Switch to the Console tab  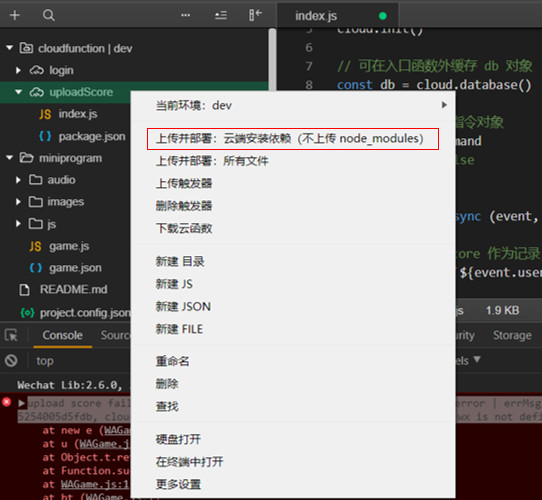pyautogui.click(x=63, y=335)
